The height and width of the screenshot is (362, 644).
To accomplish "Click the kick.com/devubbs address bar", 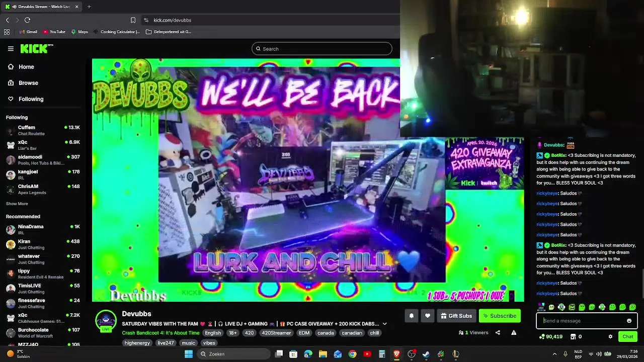I will tap(172, 20).
